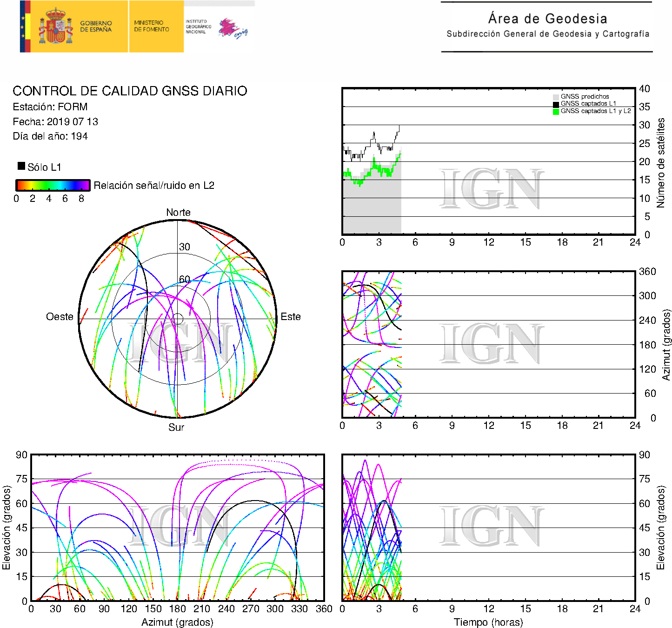Click the Instituto Geográfico Nacional logo text
The width and height of the screenshot is (672, 628).
coord(198,27)
